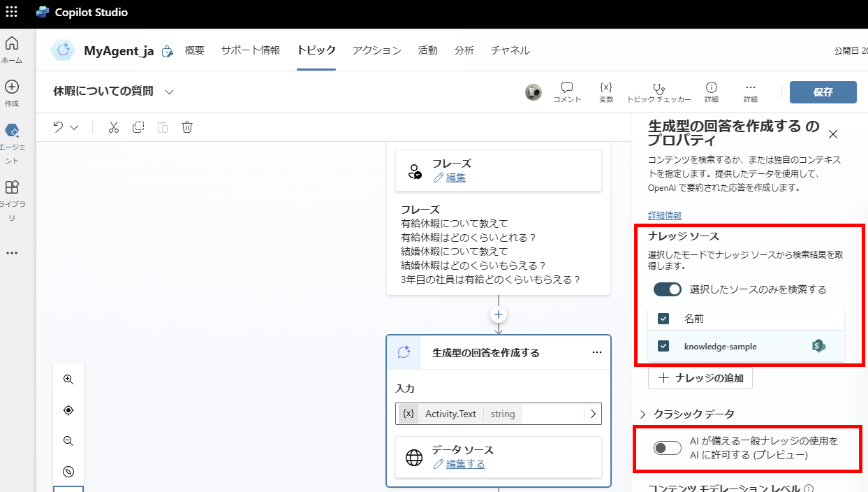Click the 保存 save button
Viewport: 868px width, 492px height.
coord(823,92)
